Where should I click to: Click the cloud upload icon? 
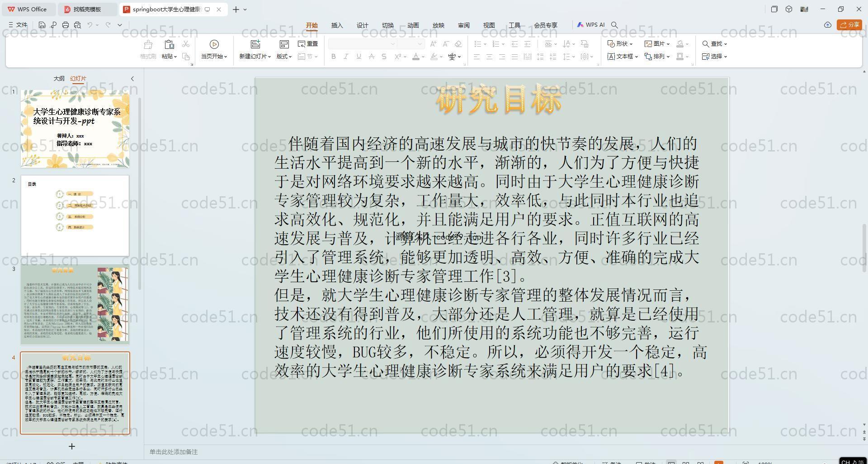tap(827, 25)
